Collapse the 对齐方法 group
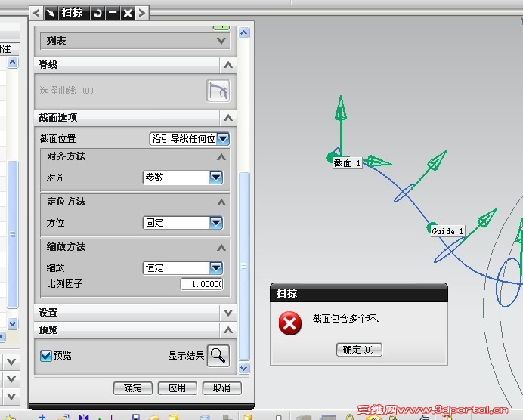Screen dimensions: 523x420 coord(221,157)
